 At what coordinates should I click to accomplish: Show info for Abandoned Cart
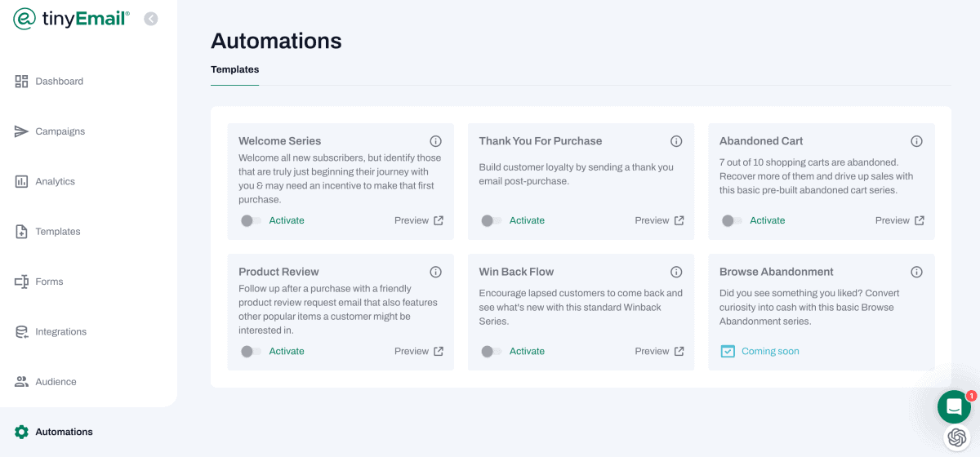(916, 141)
